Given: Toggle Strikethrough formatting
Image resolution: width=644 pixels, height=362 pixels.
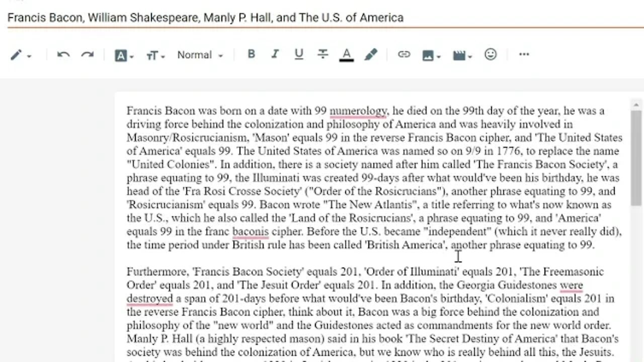Looking at the screenshot, I should pyautogui.click(x=323, y=54).
